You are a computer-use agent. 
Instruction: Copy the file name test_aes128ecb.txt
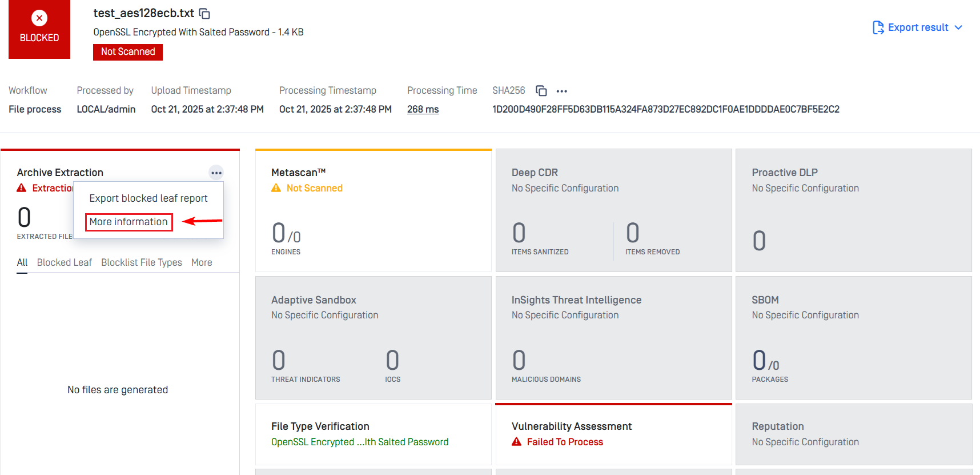pos(204,14)
